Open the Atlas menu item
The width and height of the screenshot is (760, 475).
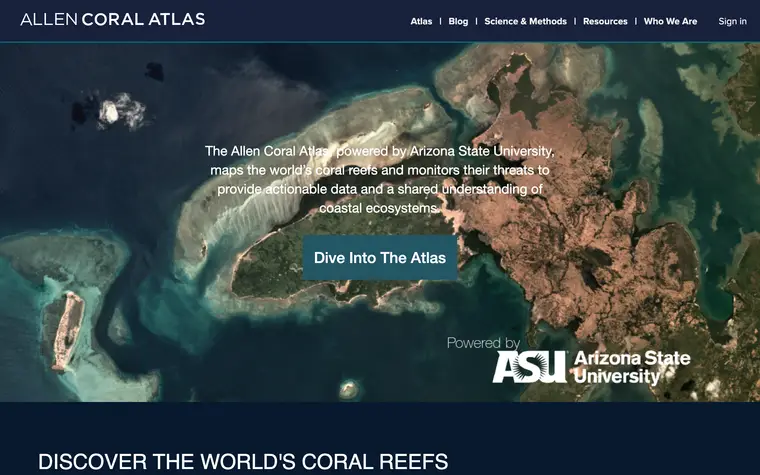coord(421,21)
